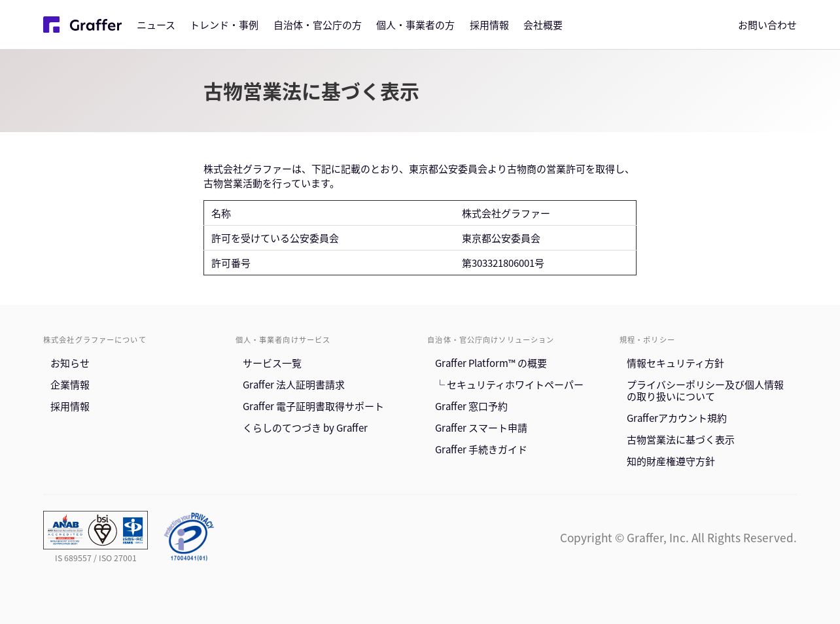Viewport: 840px width, 624px height.
Task: Open Graffer スマート申請 link
Action: 481,428
